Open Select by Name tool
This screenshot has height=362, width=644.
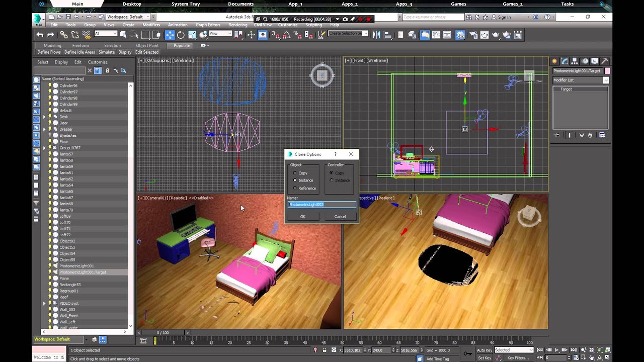[x=134, y=35]
